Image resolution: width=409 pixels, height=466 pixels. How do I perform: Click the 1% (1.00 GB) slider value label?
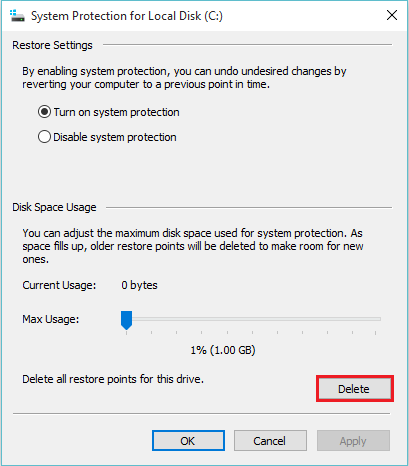pos(223,350)
